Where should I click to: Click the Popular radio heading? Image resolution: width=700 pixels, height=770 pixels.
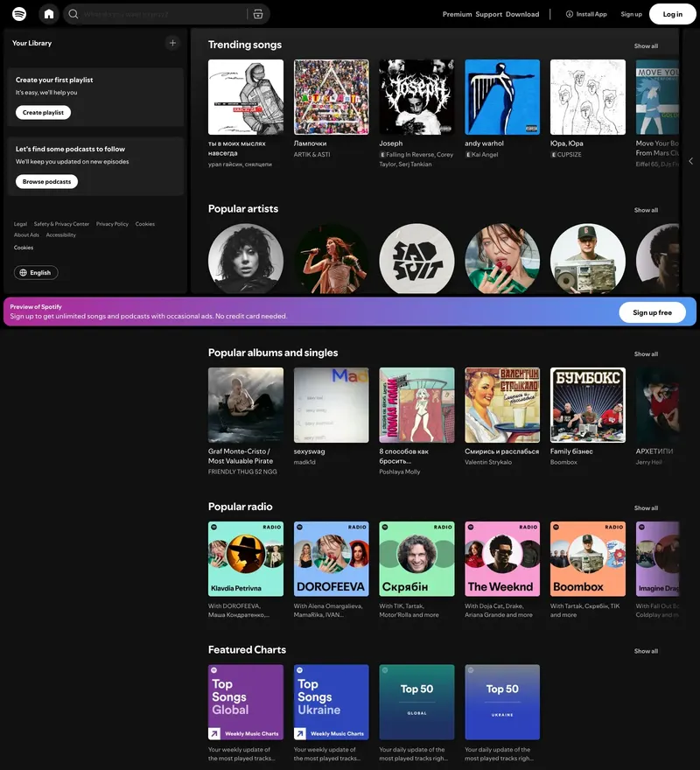point(241,507)
